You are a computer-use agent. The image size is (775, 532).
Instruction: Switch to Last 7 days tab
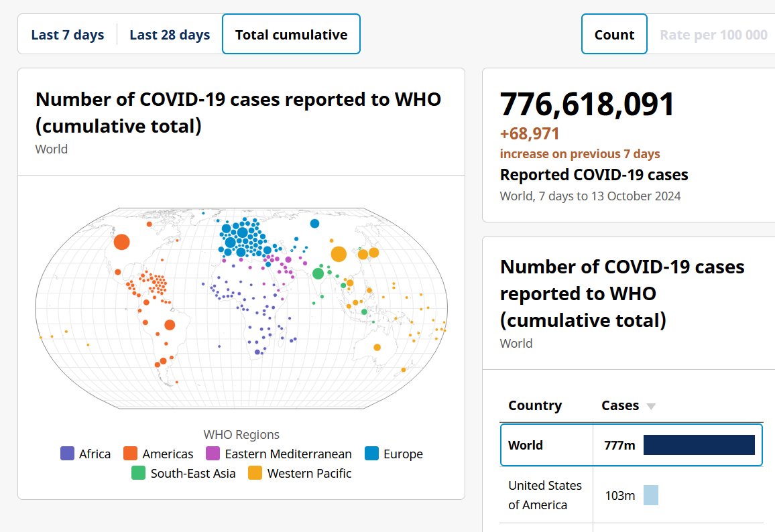(68, 35)
